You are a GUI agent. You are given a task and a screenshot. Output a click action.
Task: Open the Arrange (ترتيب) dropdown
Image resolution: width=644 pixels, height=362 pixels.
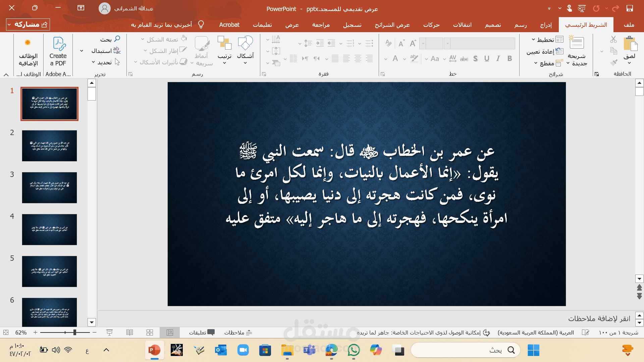(224, 50)
